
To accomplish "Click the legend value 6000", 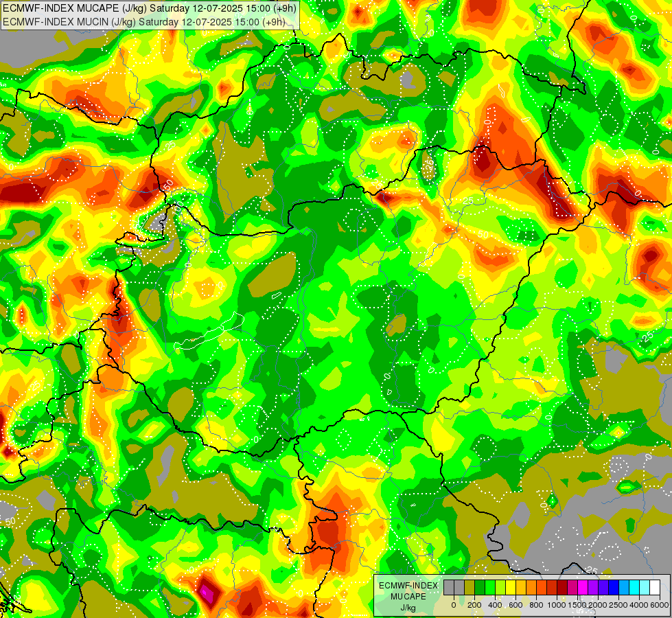I will [660, 605].
